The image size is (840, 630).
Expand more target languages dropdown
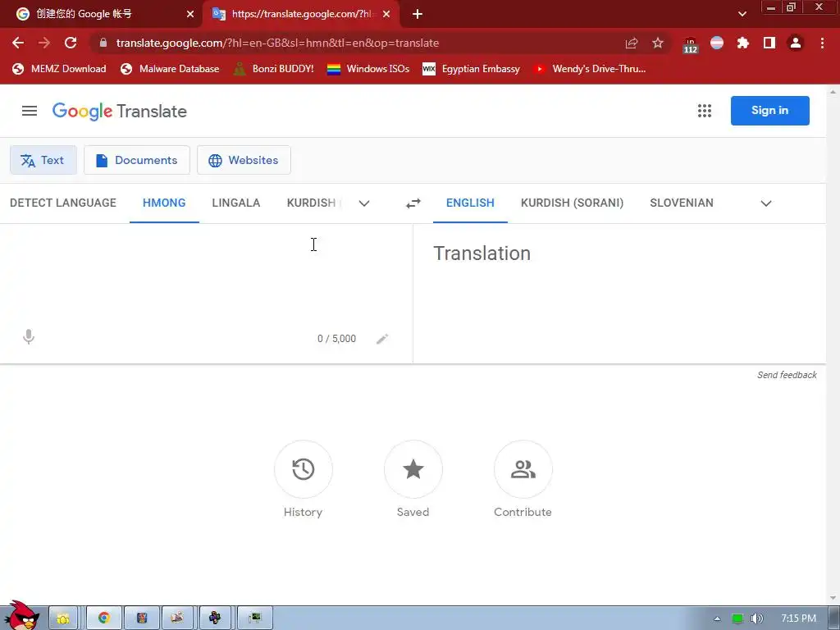766,203
